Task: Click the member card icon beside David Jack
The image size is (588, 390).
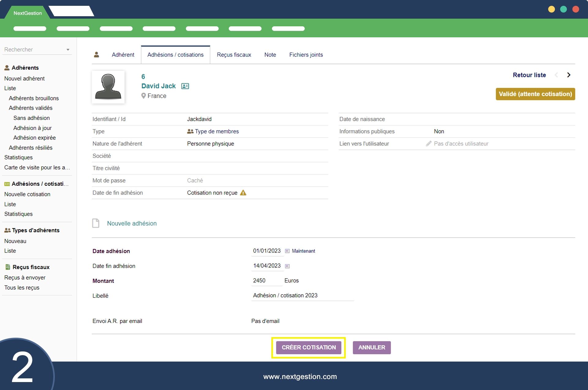Action: coord(185,86)
